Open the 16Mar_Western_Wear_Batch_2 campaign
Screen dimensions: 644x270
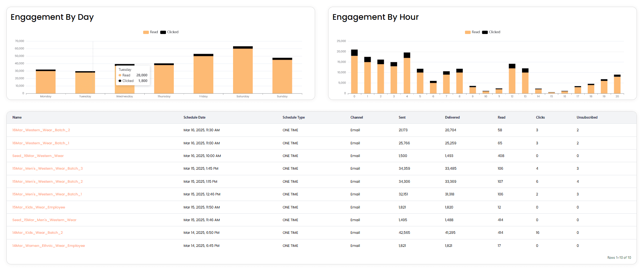point(41,130)
